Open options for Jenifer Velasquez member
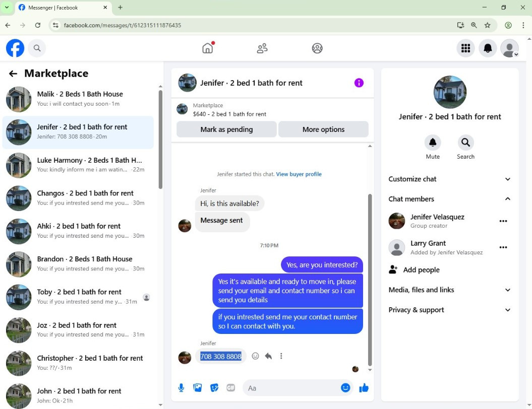The image size is (532, 409). tap(503, 221)
